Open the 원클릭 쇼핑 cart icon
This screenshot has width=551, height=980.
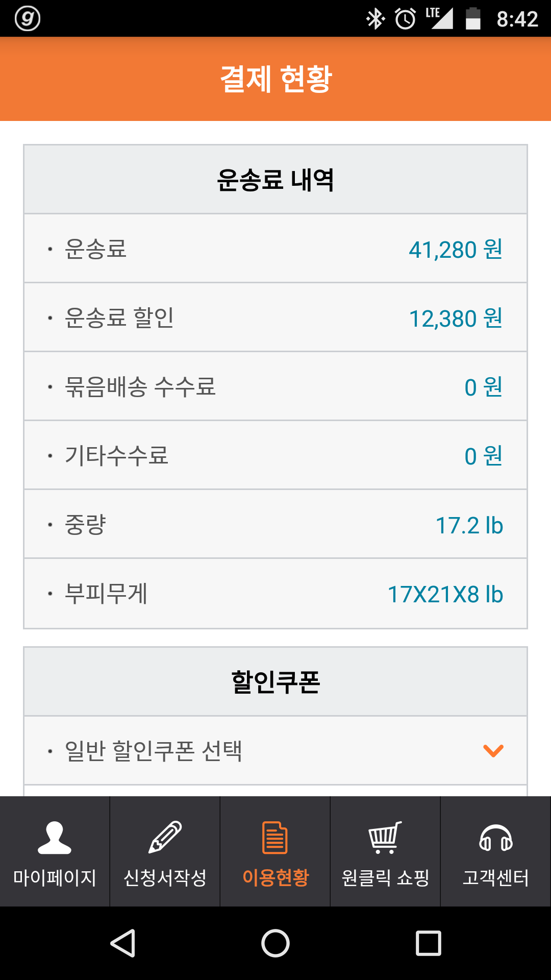385,838
